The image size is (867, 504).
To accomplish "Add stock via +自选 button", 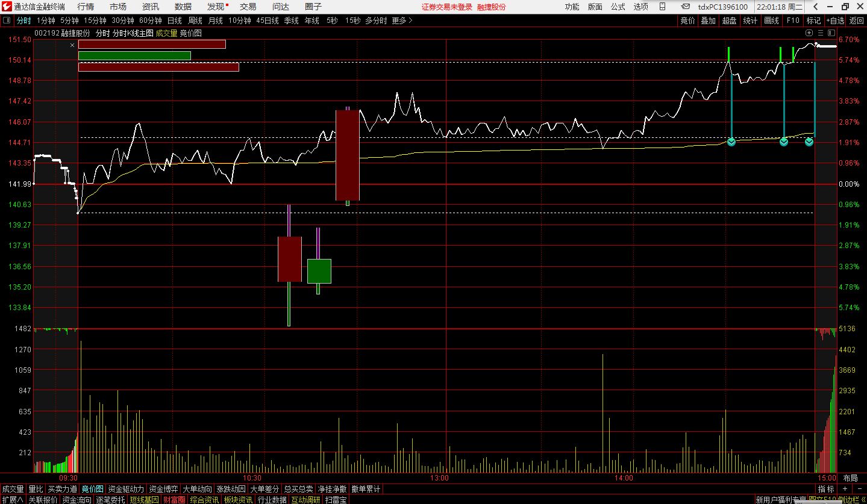I will point(835,20).
